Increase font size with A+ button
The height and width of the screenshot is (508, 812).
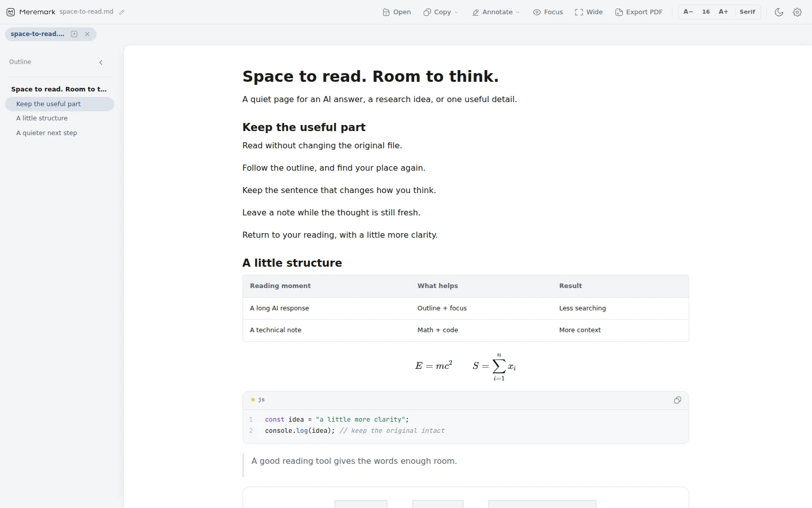[724, 12]
